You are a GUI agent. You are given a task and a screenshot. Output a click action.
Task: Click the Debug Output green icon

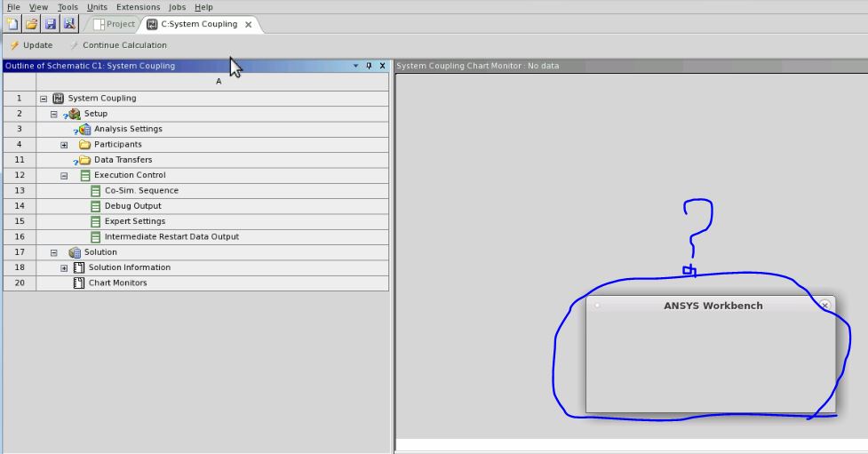(x=95, y=206)
